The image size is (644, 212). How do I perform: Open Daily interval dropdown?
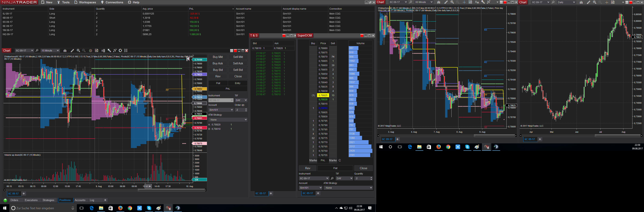566,2
